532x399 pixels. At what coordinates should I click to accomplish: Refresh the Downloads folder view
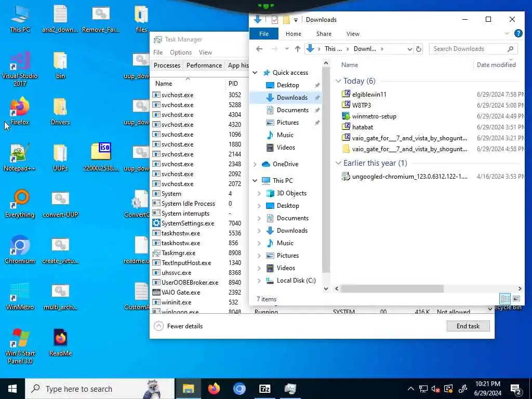(x=419, y=49)
